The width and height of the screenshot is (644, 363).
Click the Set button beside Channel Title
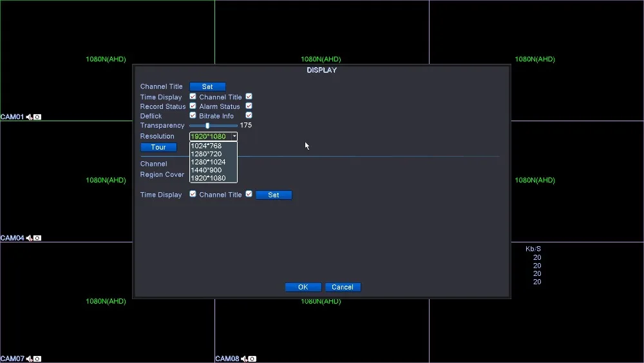[207, 87]
